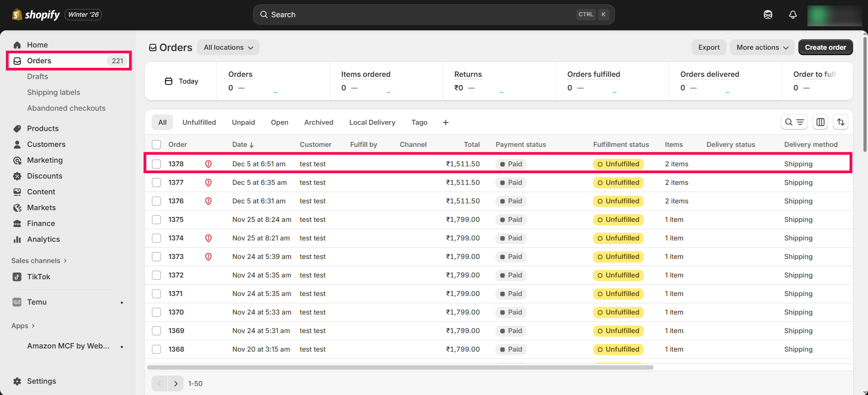
Task: Tick the checkbox for order 1372
Action: coord(156,275)
